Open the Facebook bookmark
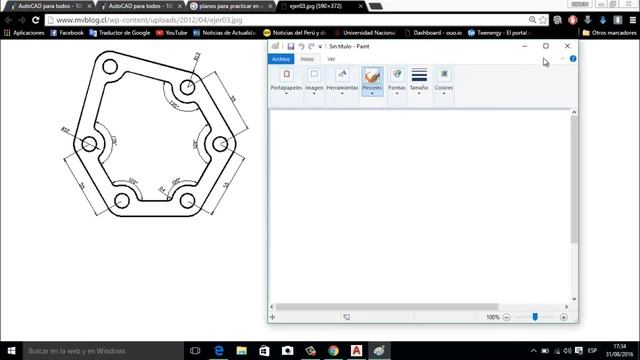 pos(67,33)
